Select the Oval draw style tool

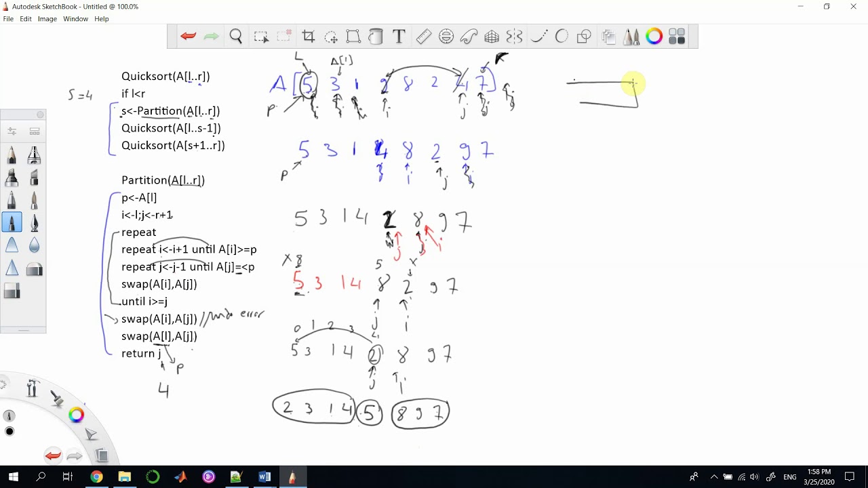click(561, 37)
